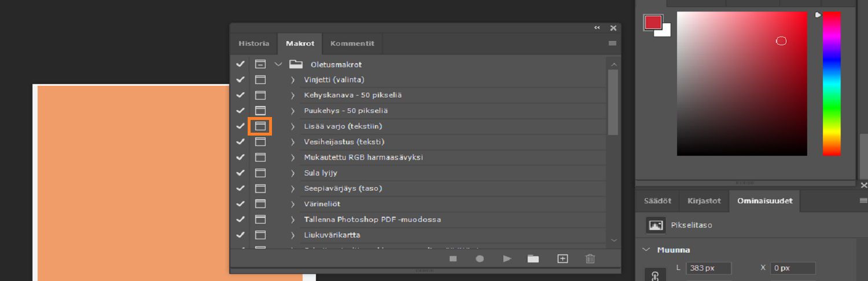
Task: Click the scroll-up arrow in Makrot list
Action: (613, 64)
